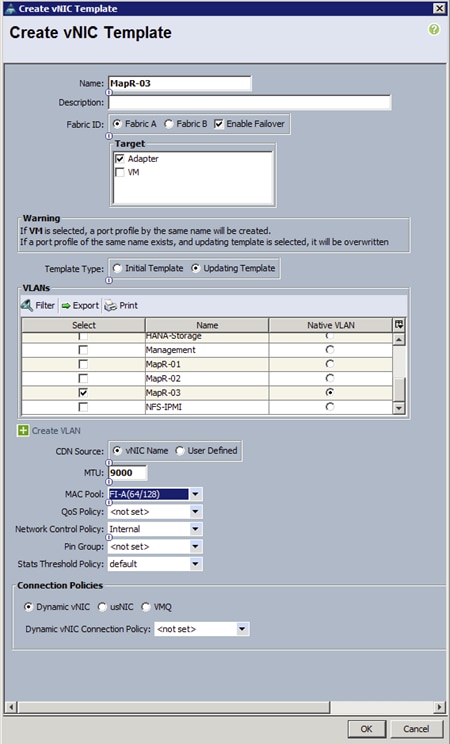Screen dimensions: 450x744
Task: Select the Fabric B radio button
Action: pos(169,124)
